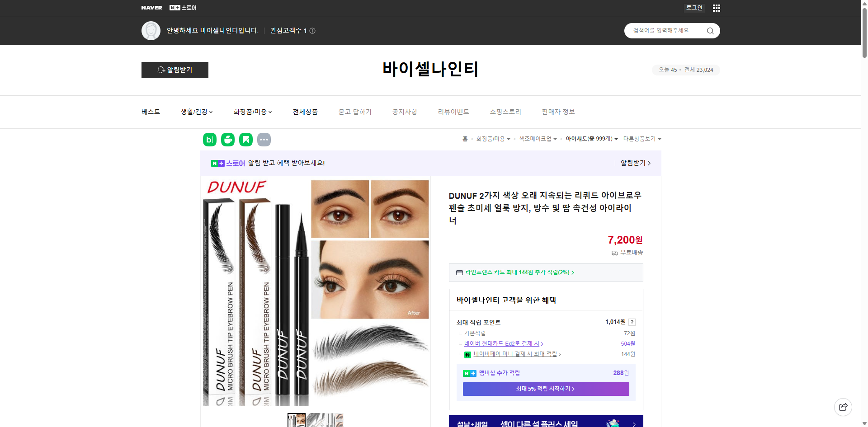Viewport: 868px width, 427px height.
Task: Open the info tooltip next to 관심고객수
Action: coord(312,31)
